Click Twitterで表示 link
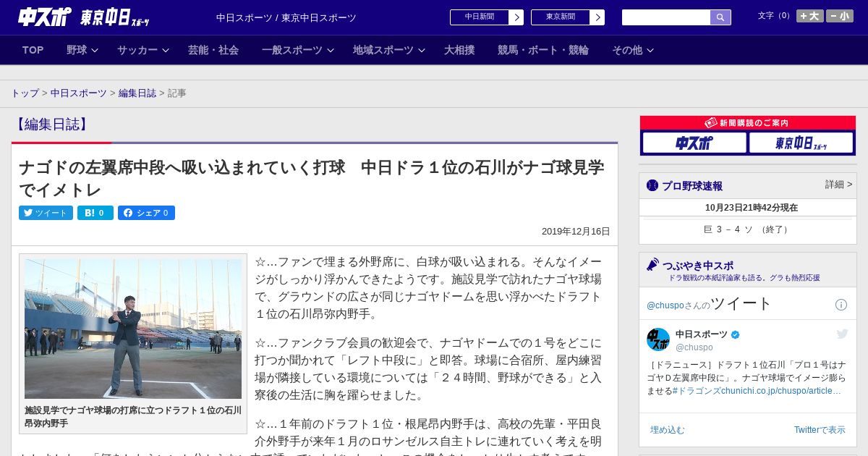This screenshot has height=456, width=868. point(820,430)
